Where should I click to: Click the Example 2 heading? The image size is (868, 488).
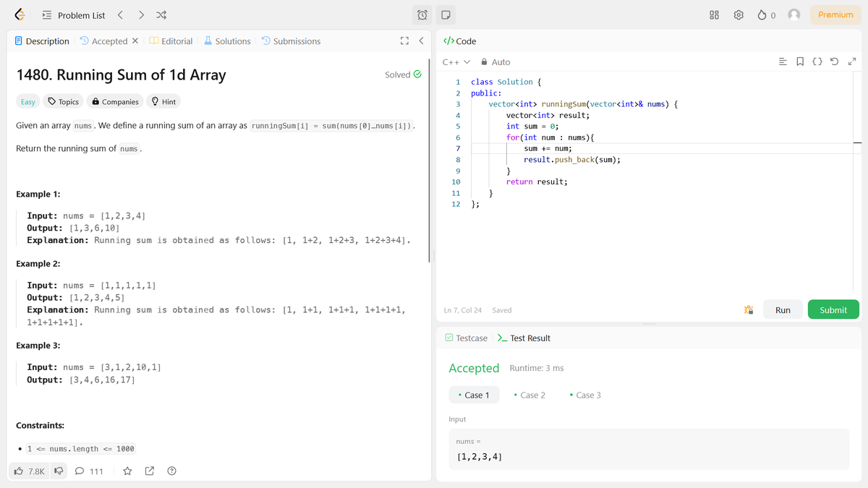(x=38, y=264)
